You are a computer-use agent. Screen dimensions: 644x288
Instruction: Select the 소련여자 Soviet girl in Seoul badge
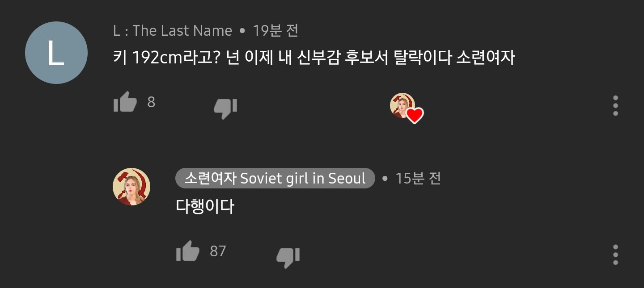[275, 178]
